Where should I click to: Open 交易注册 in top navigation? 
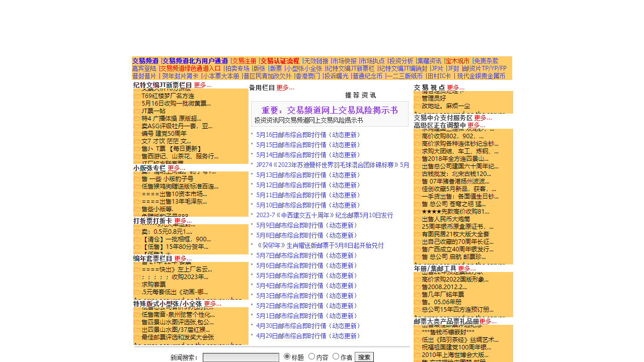(244, 61)
